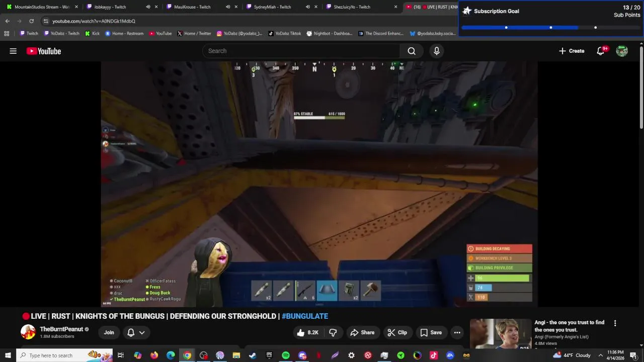Screen dimensions: 644x362
Task: Open the account avatar menu
Action: click(622, 51)
